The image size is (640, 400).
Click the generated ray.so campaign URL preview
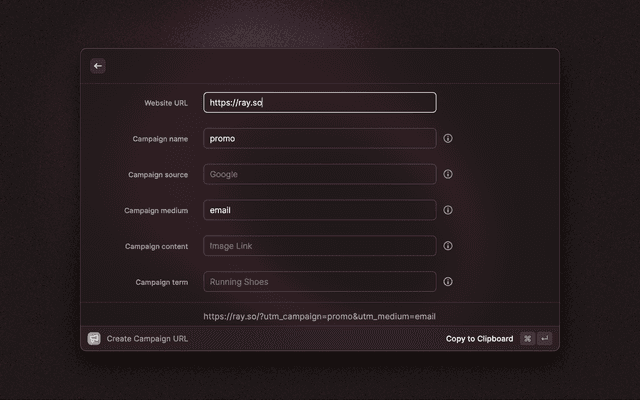319,316
